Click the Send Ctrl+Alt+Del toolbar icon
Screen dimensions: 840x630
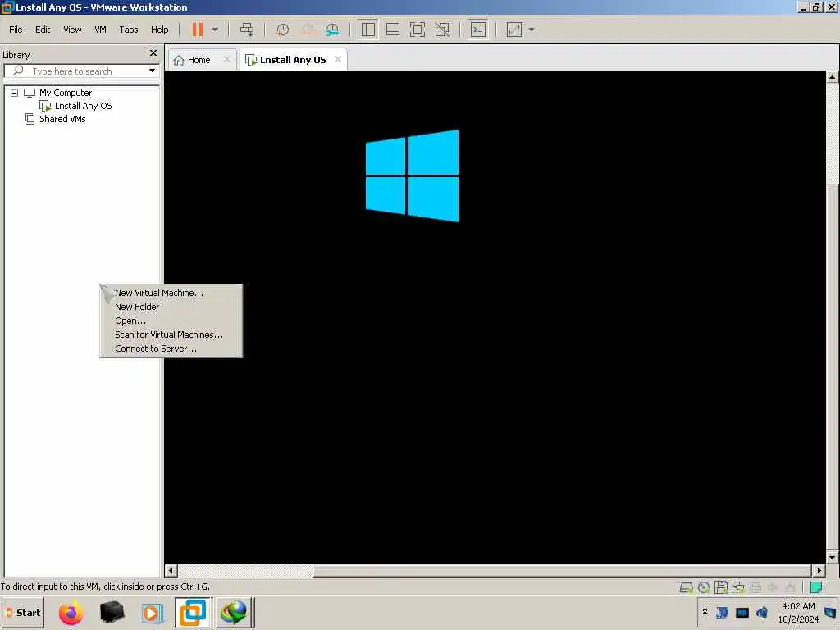(x=247, y=30)
